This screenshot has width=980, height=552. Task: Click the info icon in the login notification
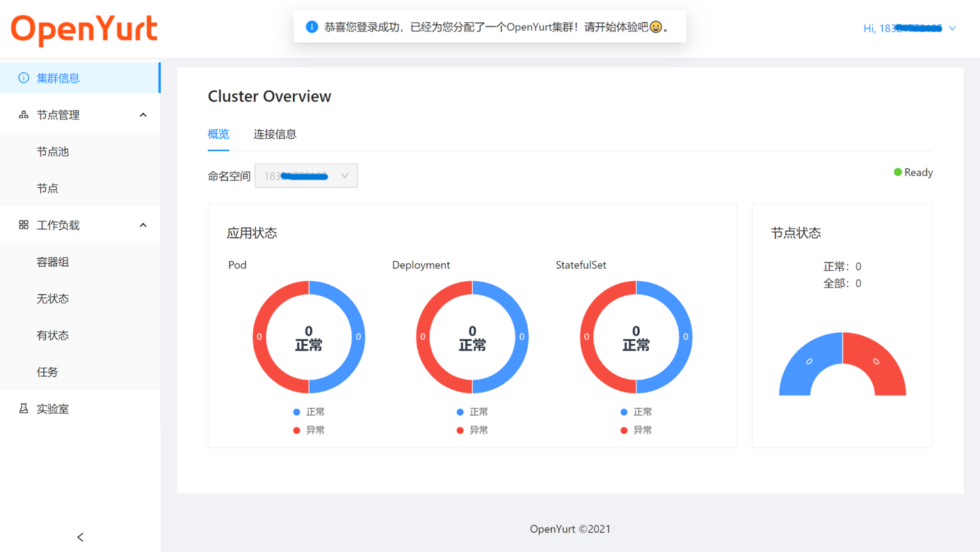pyautogui.click(x=312, y=27)
